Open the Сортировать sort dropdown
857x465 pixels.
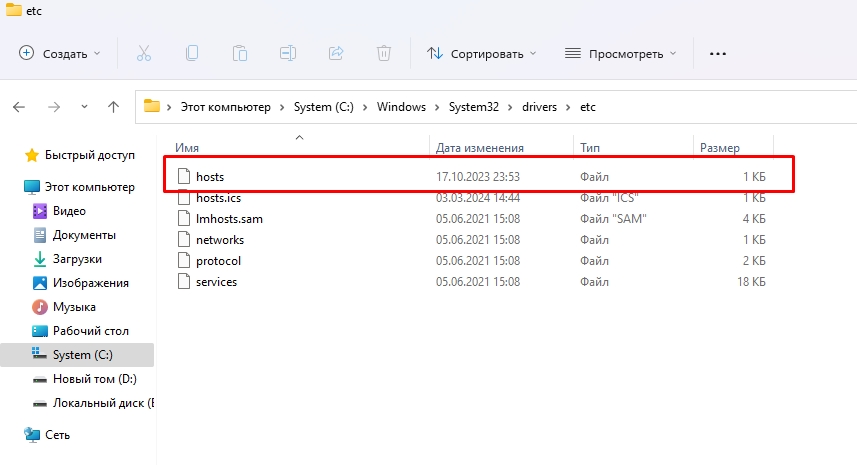[x=482, y=53]
